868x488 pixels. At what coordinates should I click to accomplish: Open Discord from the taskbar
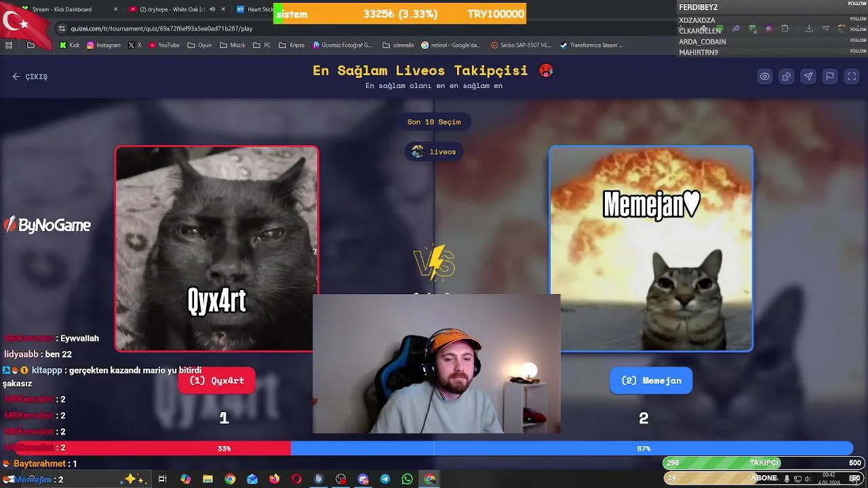(363, 479)
